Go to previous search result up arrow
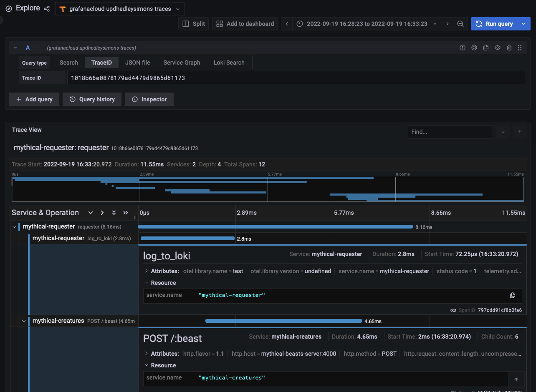 [x=520, y=132]
